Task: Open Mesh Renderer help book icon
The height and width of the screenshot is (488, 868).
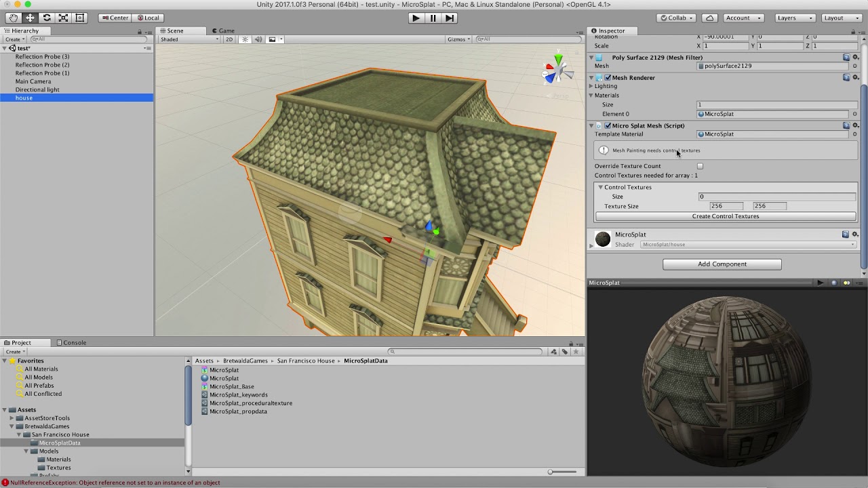Action: click(x=846, y=77)
